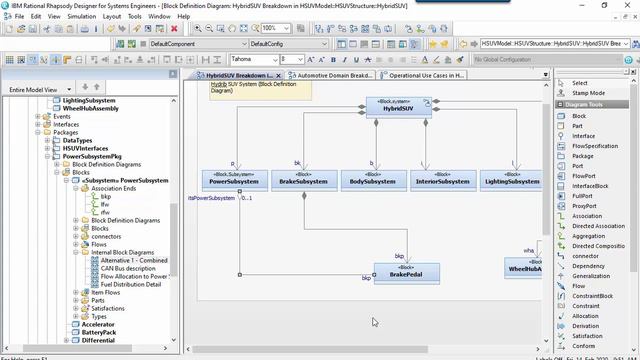
Task: Close the HybridSUV Breakdown tab
Action: click(278, 76)
